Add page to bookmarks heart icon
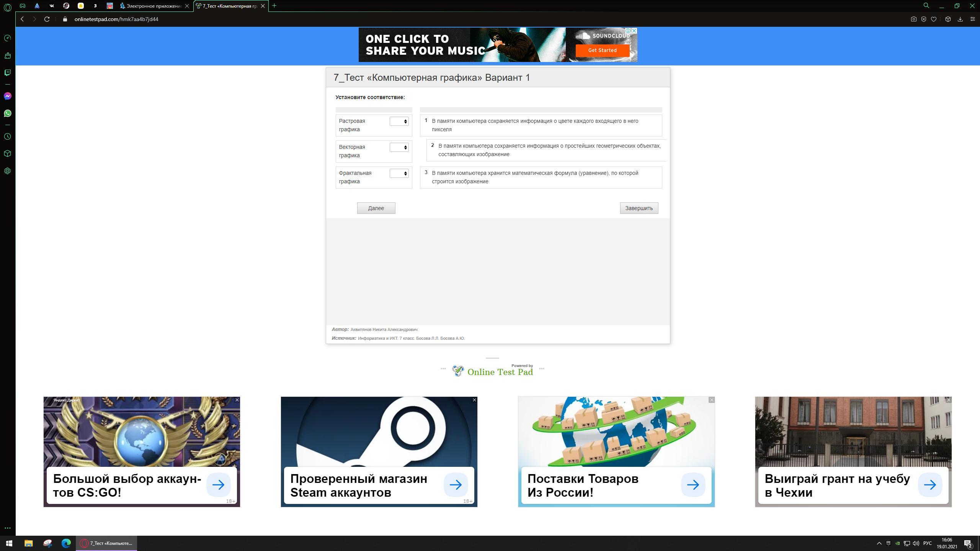The width and height of the screenshot is (980, 551). [934, 19]
